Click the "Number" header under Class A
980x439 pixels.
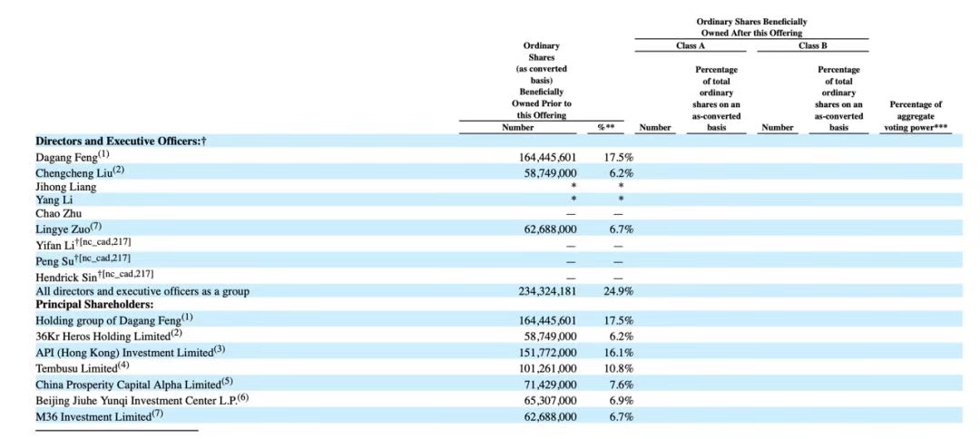click(x=654, y=127)
